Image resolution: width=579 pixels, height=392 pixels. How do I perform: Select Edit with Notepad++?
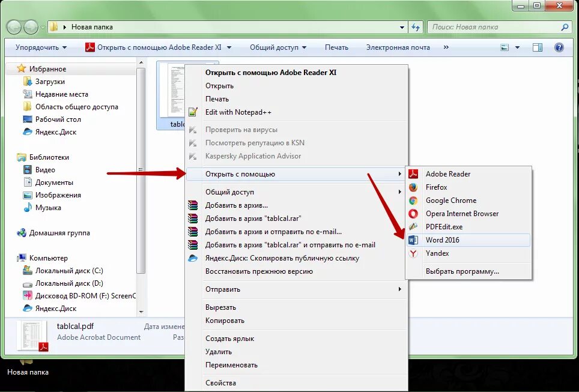coord(296,112)
